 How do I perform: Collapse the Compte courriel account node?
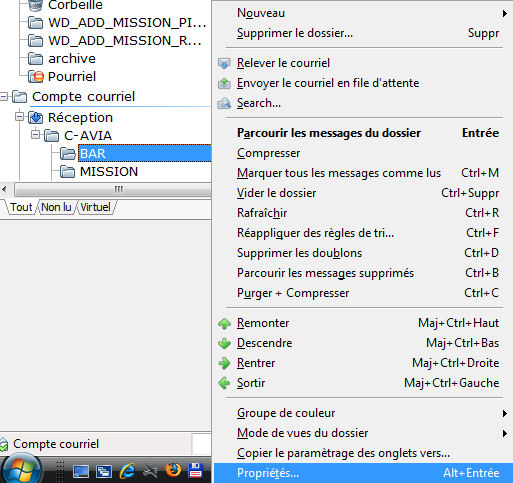[4, 97]
